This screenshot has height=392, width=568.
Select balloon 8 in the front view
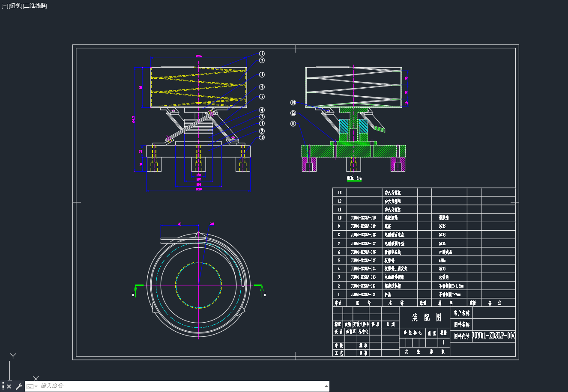coord(262,124)
